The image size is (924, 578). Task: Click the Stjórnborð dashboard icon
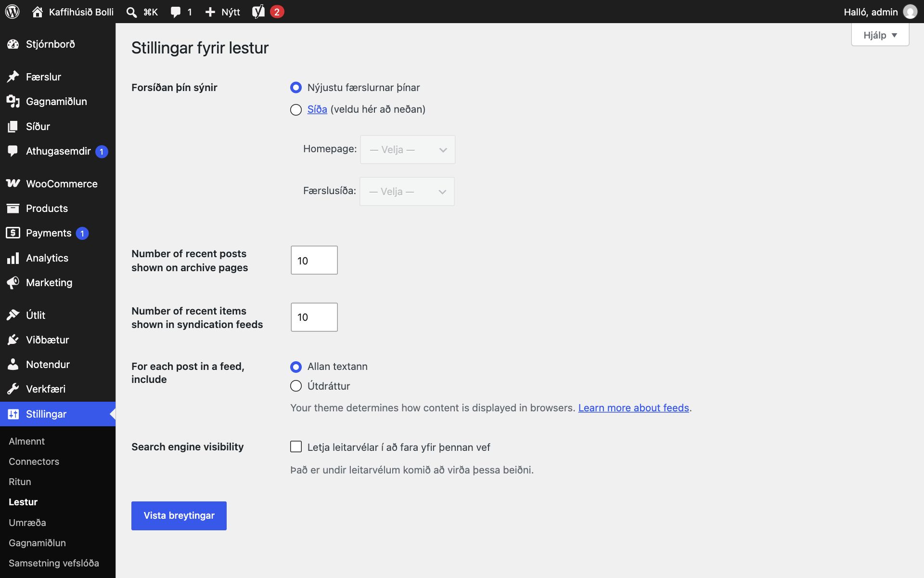tap(13, 44)
